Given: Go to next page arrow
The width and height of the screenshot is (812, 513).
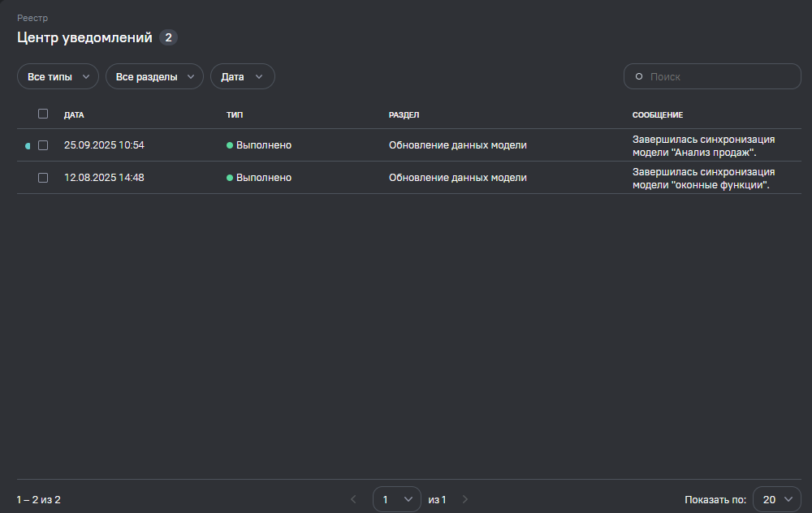Looking at the screenshot, I should pyautogui.click(x=465, y=499).
